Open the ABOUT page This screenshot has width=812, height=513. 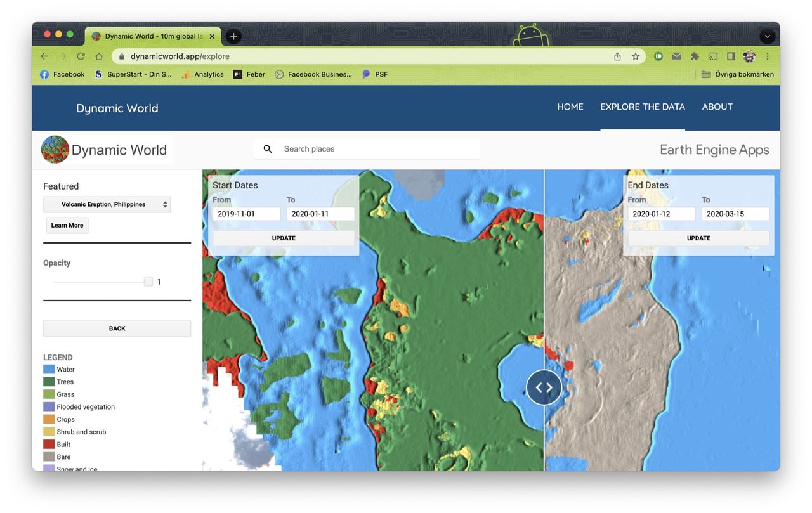pyautogui.click(x=717, y=107)
